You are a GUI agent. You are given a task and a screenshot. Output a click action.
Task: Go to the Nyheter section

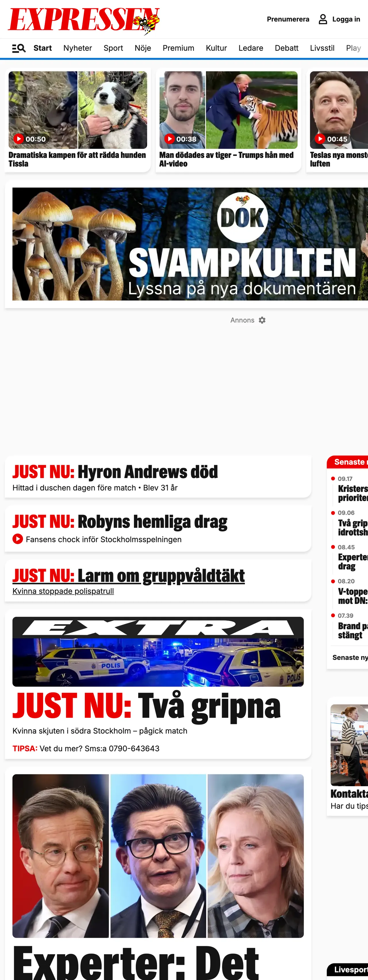78,48
